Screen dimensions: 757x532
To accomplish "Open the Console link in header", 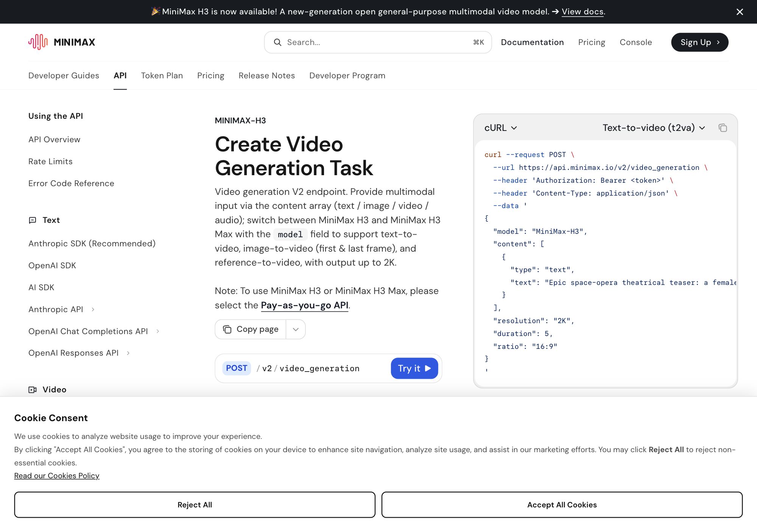I will point(636,42).
